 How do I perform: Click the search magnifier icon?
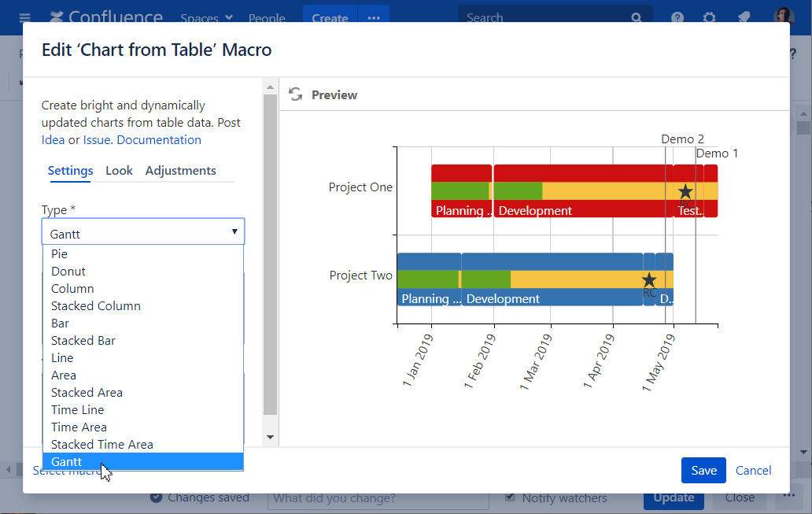[636, 17]
